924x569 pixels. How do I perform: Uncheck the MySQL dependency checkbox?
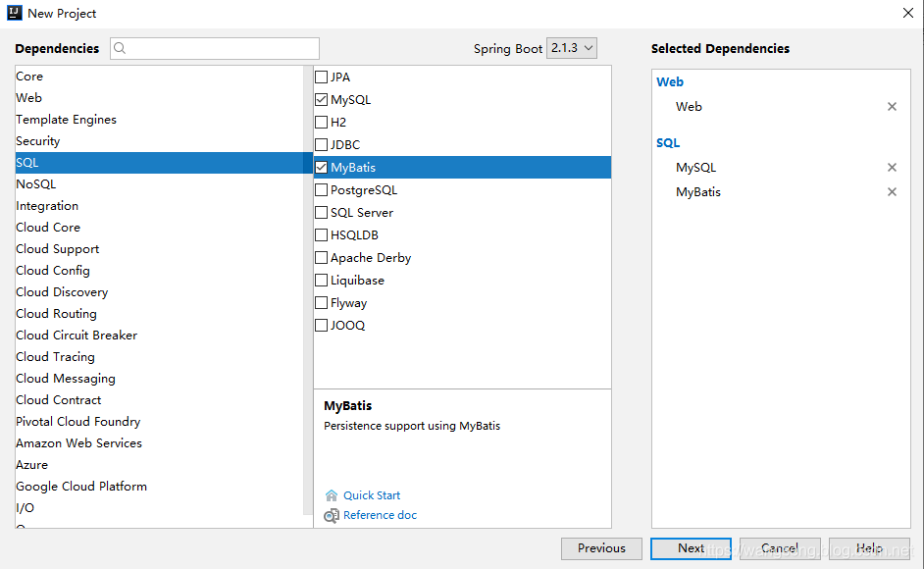pyautogui.click(x=322, y=100)
